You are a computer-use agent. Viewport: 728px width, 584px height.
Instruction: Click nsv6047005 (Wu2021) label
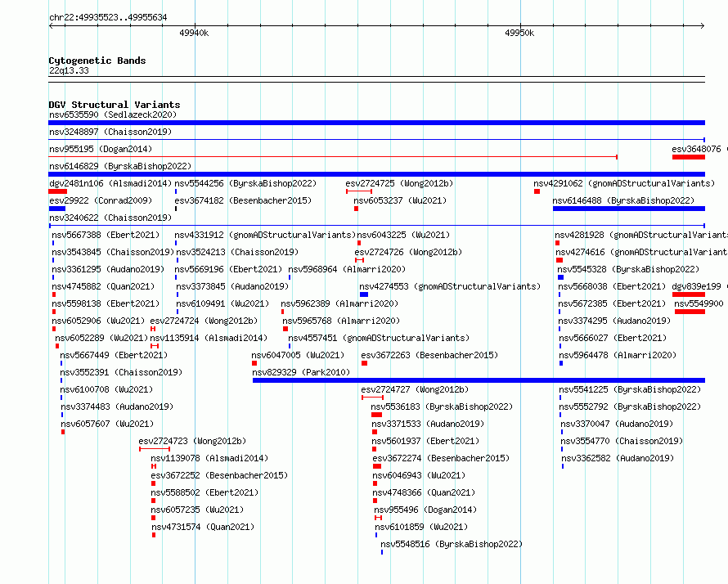coord(298,355)
